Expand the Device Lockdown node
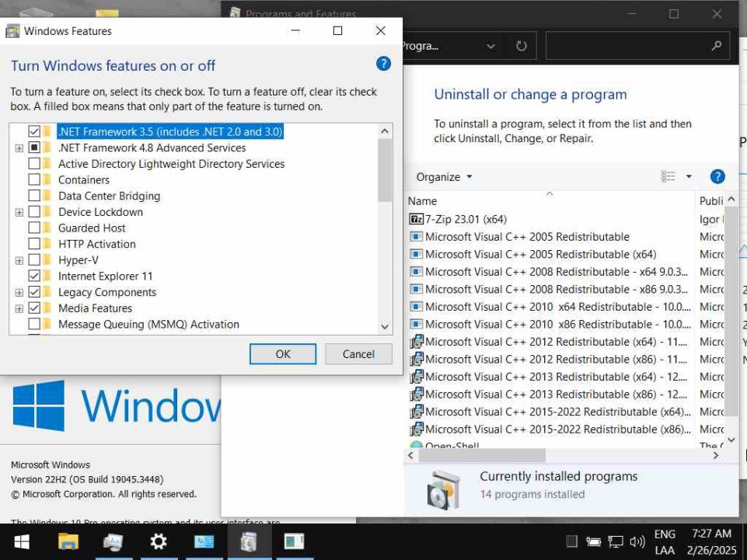Viewport: 747px width, 560px height. click(x=19, y=212)
